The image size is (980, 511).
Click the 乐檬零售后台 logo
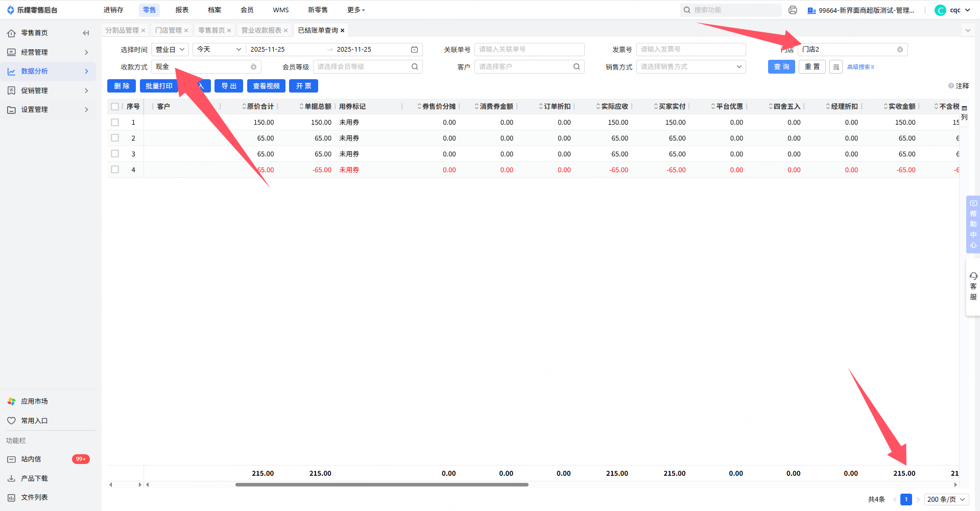pos(32,10)
